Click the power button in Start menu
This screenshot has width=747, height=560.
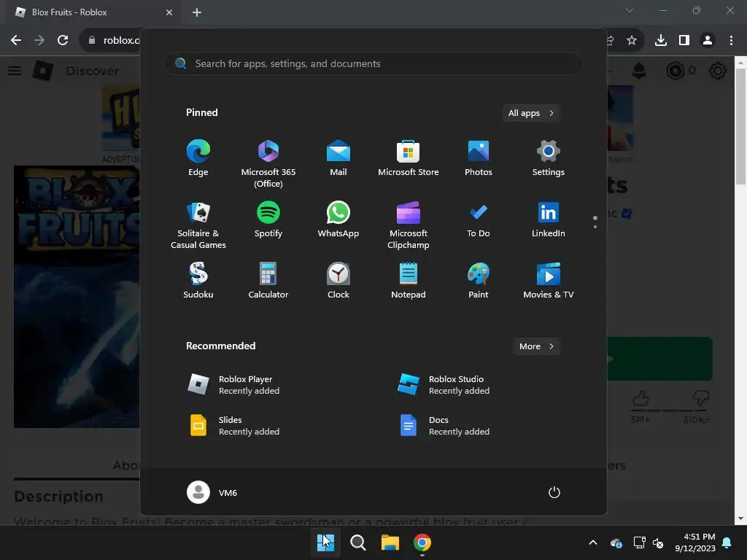[x=554, y=492]
